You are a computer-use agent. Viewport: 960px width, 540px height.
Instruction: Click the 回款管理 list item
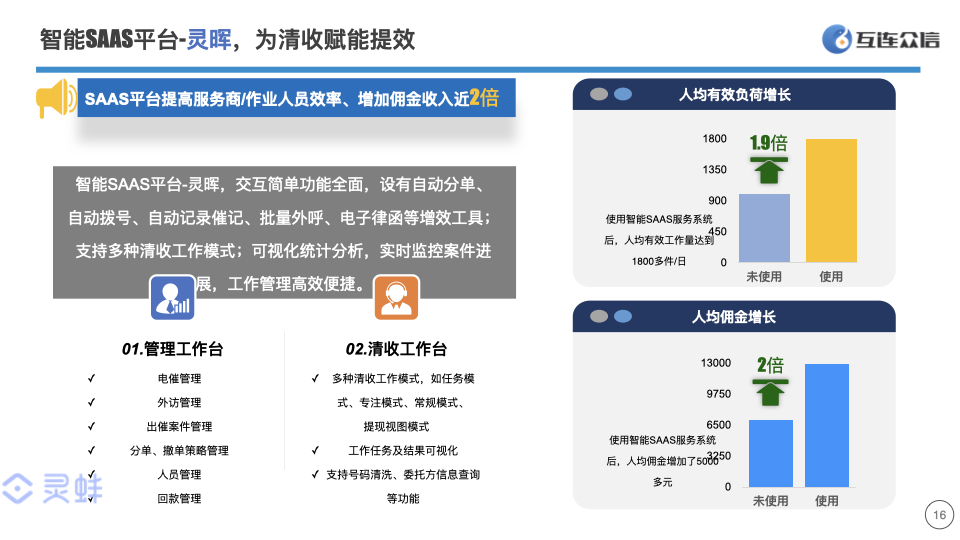pos(179,498)
